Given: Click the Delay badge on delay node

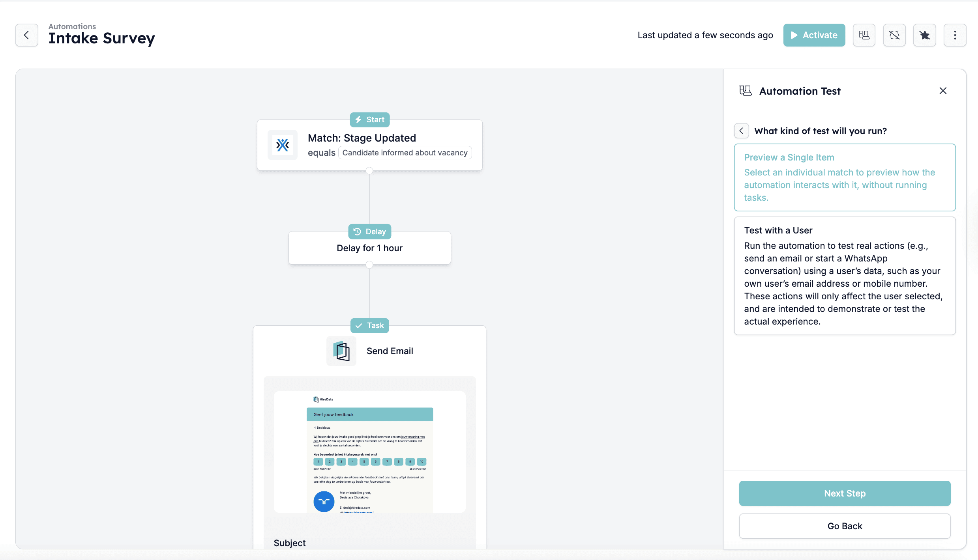Looking at the screenshot, I should 370,231.
